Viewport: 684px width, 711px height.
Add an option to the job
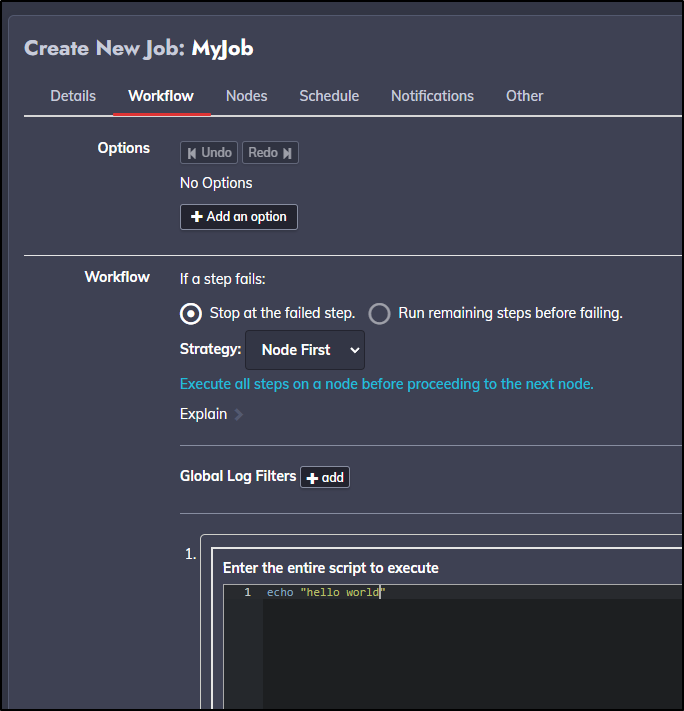[x=239, y=217]
